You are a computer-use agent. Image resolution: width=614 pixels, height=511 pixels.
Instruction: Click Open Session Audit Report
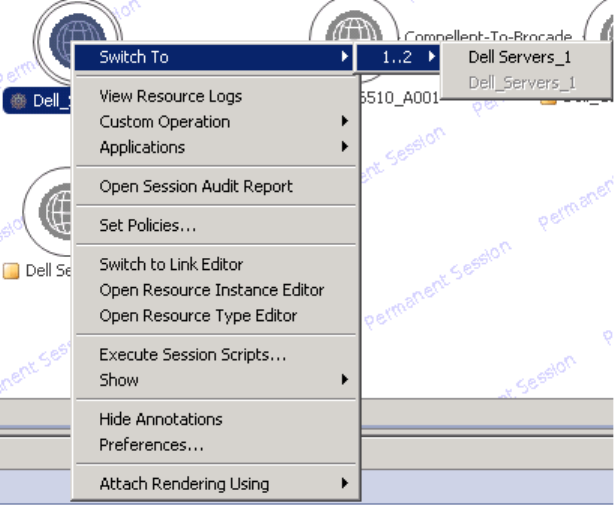213,186
